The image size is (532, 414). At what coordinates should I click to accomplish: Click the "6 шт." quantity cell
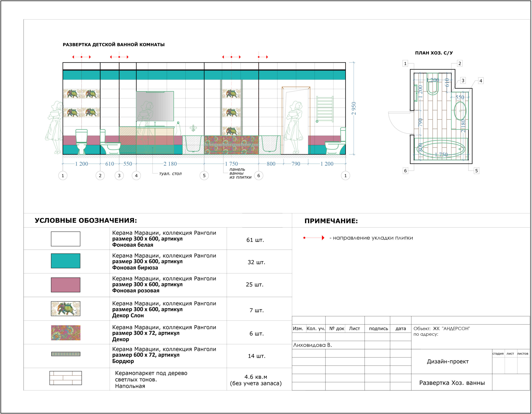click(256, 334)
